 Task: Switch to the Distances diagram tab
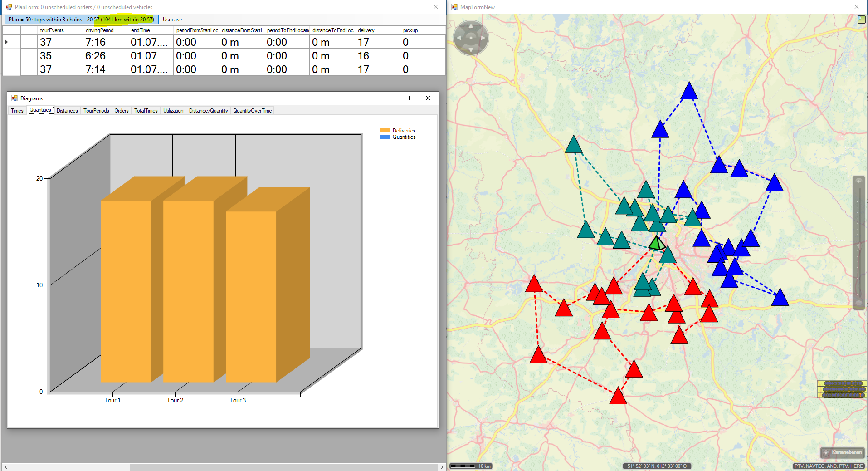[x=67, y=111]
